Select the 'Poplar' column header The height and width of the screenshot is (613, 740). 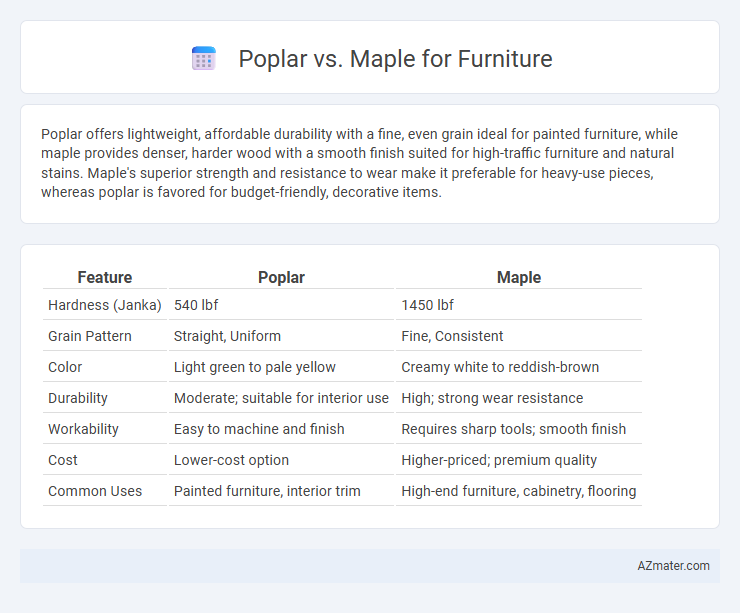pyautogui.click(x=281, y=277)
